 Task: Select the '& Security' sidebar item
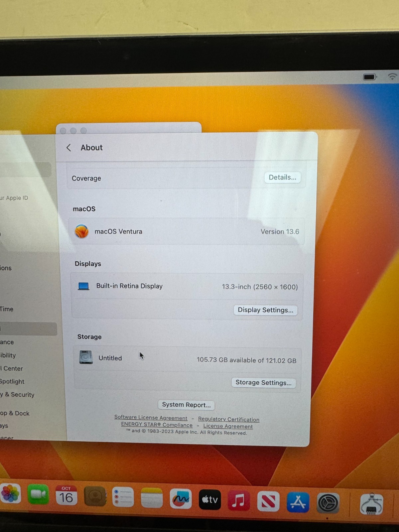(x=17, y=395)
